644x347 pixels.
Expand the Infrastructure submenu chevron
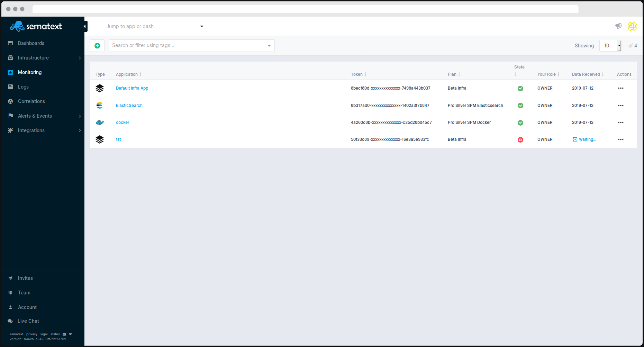pos(80,58)
